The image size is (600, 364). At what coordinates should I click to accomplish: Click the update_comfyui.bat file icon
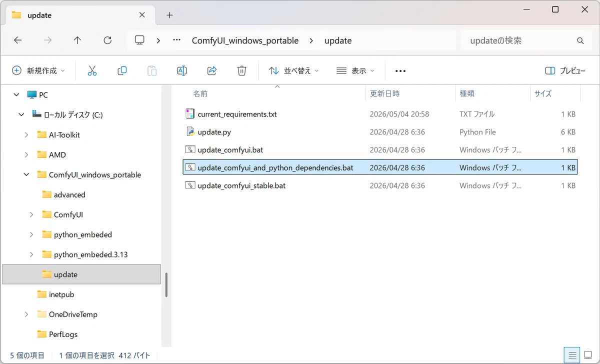pos(190,149)
